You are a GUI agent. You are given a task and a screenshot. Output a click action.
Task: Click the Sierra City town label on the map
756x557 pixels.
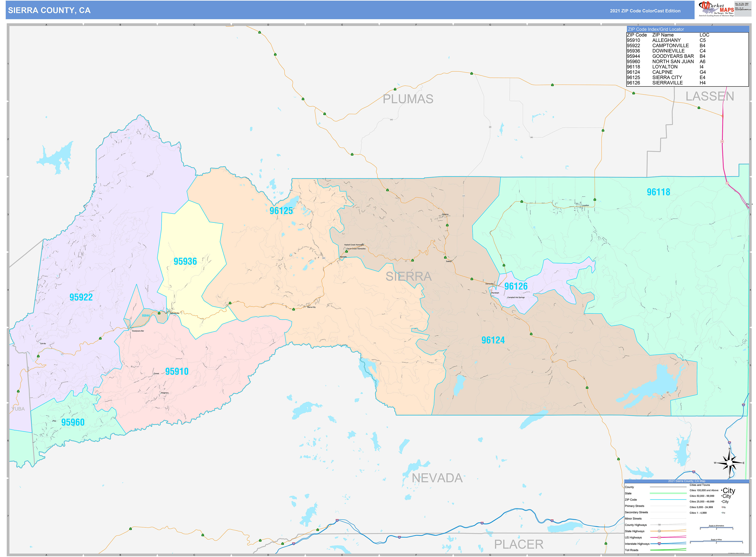tap(311, 307)
